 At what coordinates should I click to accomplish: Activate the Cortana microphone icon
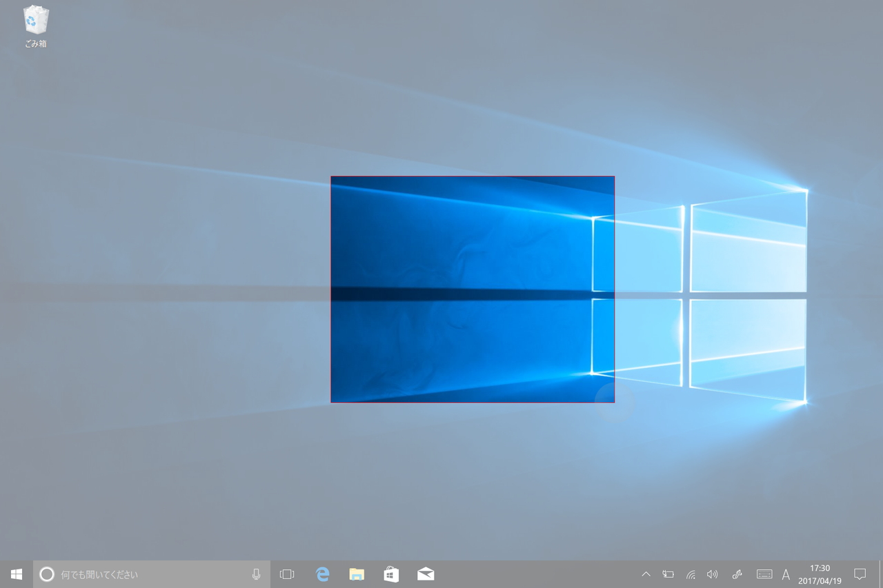257,574
